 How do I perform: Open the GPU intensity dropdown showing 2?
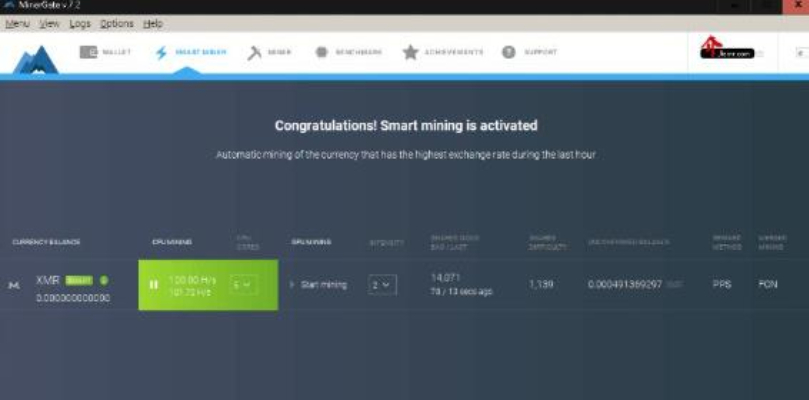[382, 285]
